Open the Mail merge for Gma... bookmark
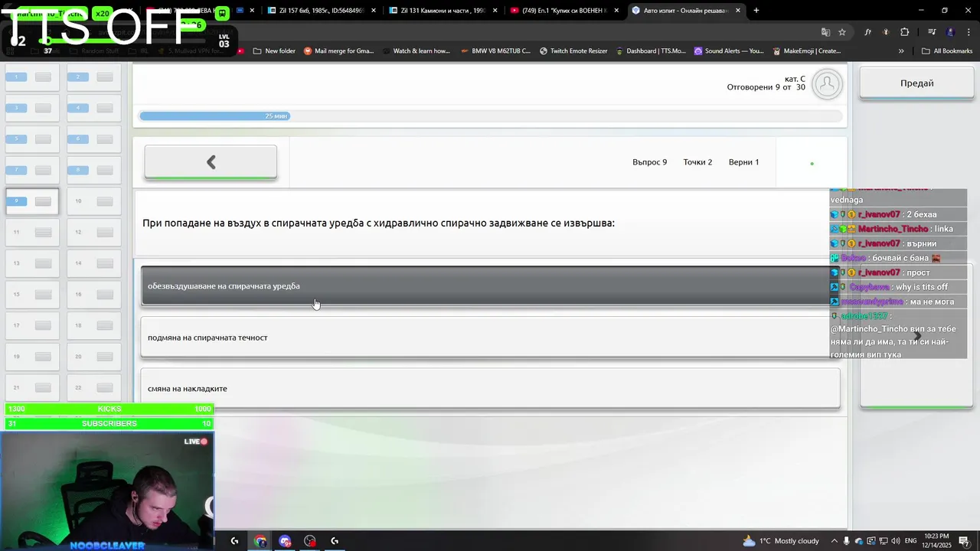 [338, 51]
